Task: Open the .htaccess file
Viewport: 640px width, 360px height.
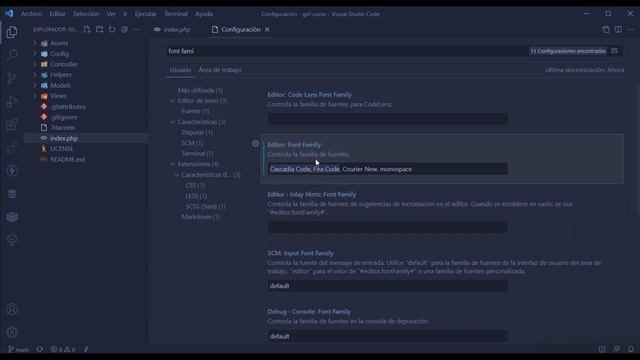Action: (62, 127)
